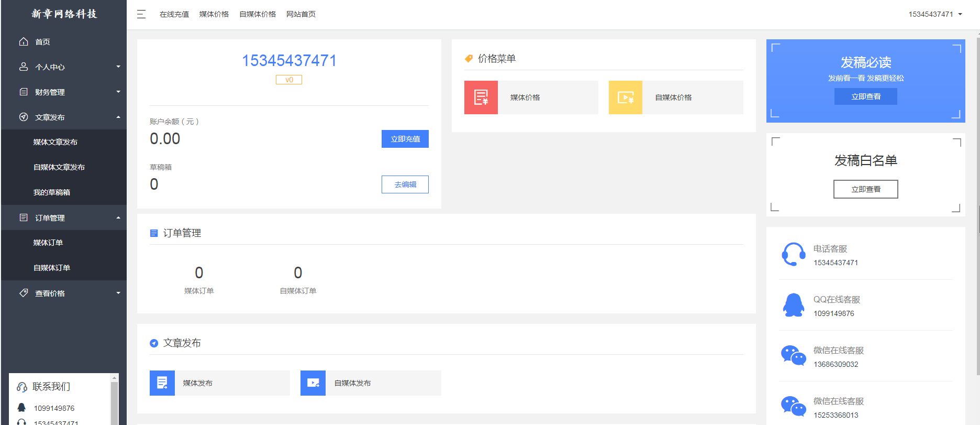
Task: Open the 媒体发布 card label
Action: pos(198,383)
